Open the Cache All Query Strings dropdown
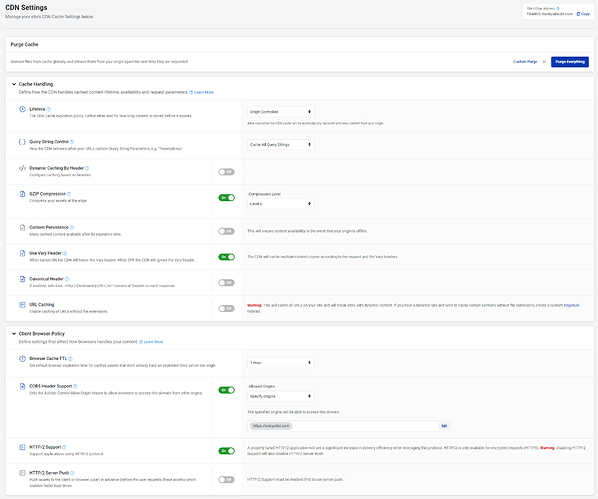This screenshot has width=598, height=499. [x=281, y=145]
